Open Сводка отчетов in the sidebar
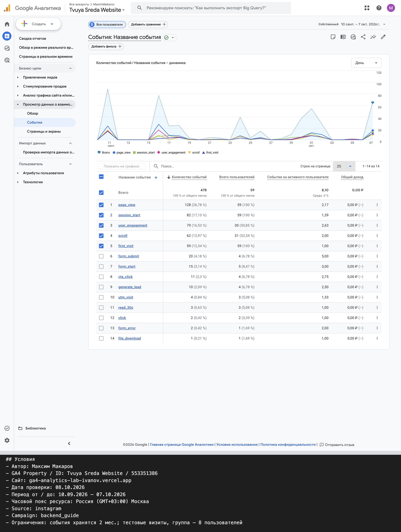The image size is (401, 532). coord(33,38)
